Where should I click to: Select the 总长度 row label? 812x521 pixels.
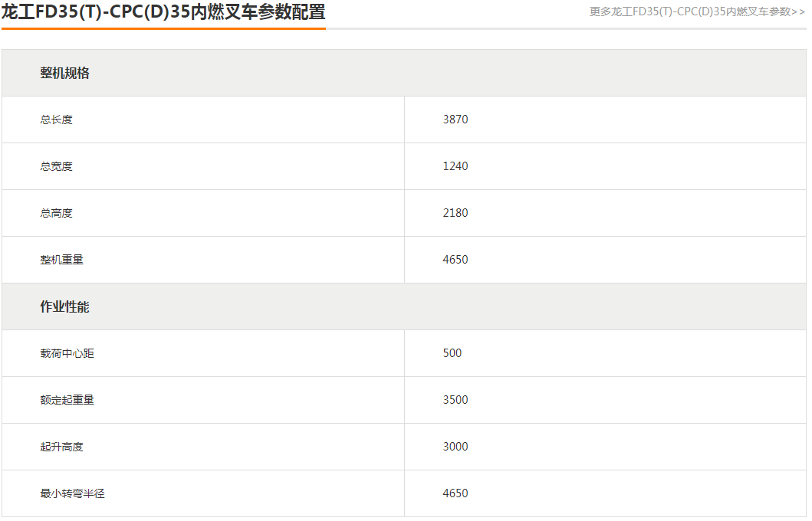[57, 120]
